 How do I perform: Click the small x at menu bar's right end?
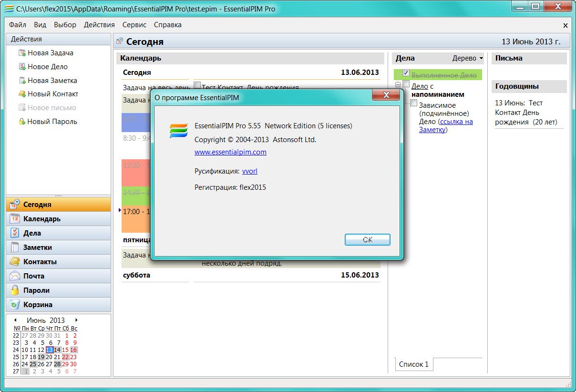point(566,25)
